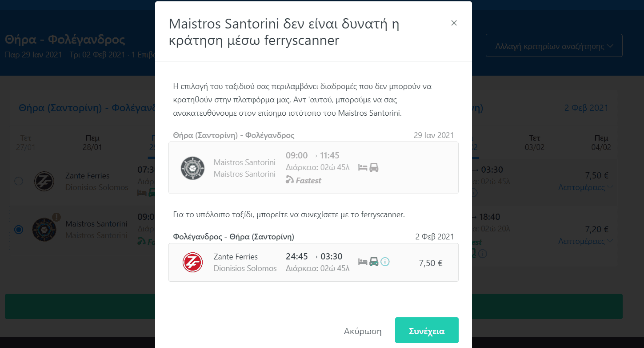Click the warning badge on the Maistros Santorini logo
The height and width of the screenshot is (348, 644).
(56, 217)
